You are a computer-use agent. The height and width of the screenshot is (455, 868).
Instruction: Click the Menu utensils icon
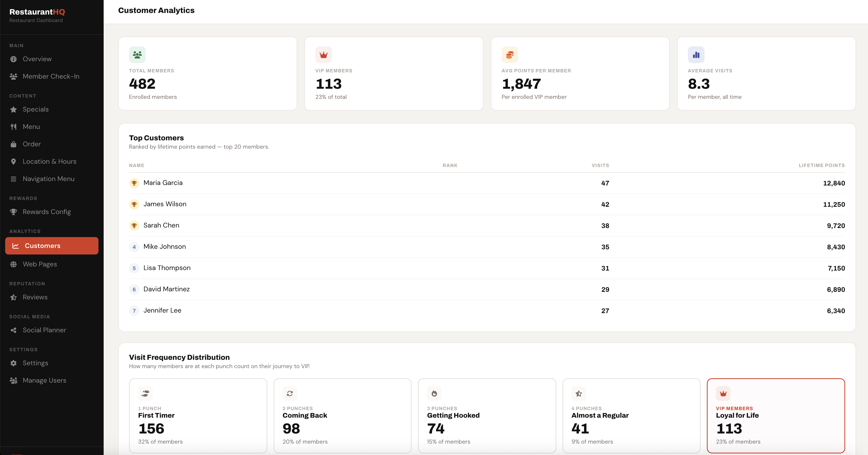pos(13,127)
